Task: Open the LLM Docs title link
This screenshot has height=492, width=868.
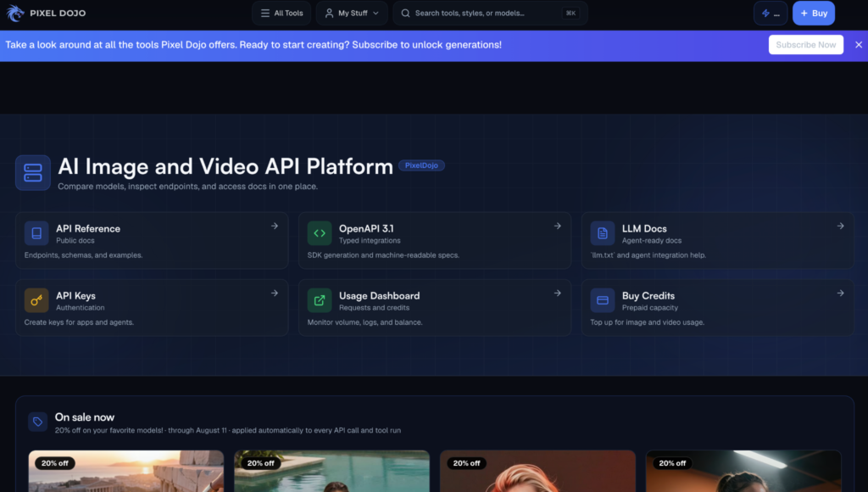Action: point(644,228)
